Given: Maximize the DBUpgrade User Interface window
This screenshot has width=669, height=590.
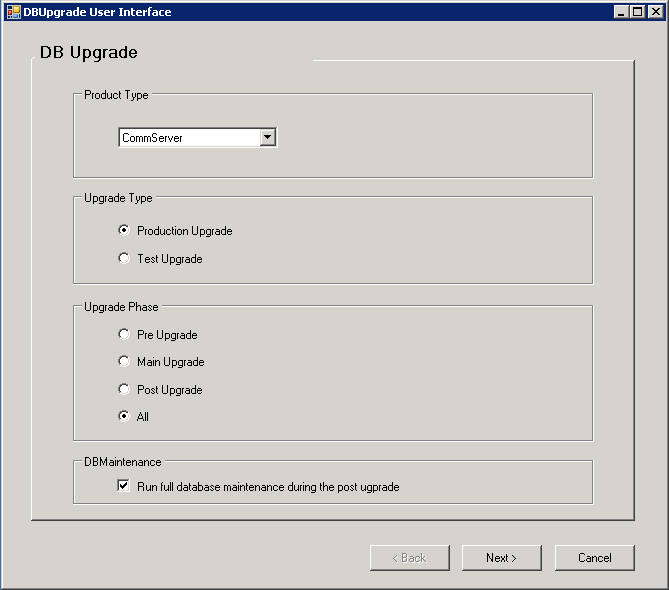Looking at the screenshot, I should tap(638, 12).
